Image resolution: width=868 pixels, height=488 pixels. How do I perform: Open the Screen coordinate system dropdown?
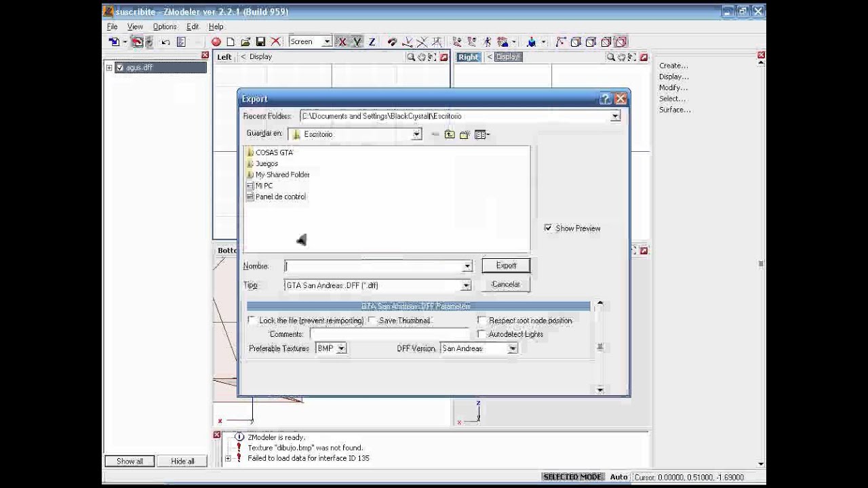point(326,42)
